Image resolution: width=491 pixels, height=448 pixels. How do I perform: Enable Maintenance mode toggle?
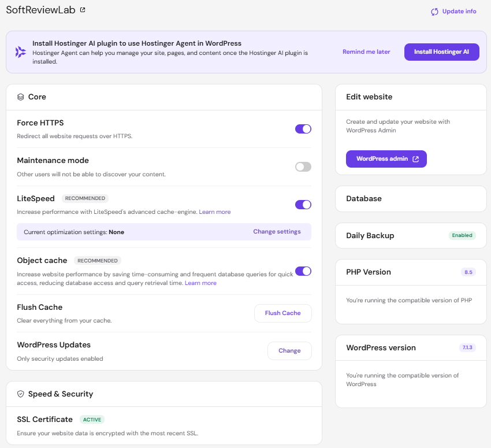[303, 167]
